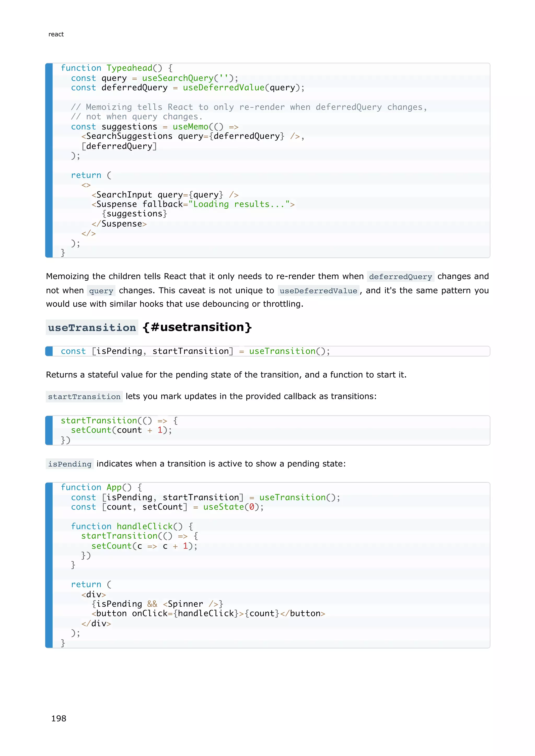
Task: Click the 'const deferredQuery = useDeferredValue(query);' line
Action: pos(188,88)
